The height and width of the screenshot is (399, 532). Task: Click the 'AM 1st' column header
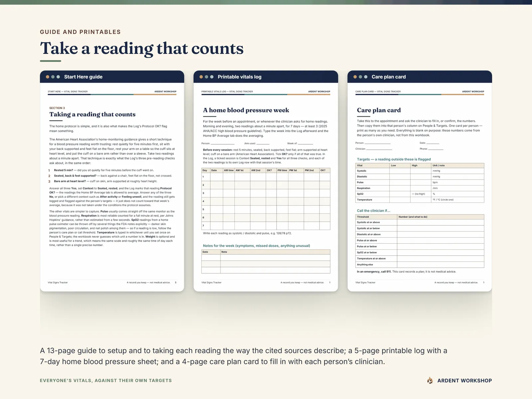242,170
